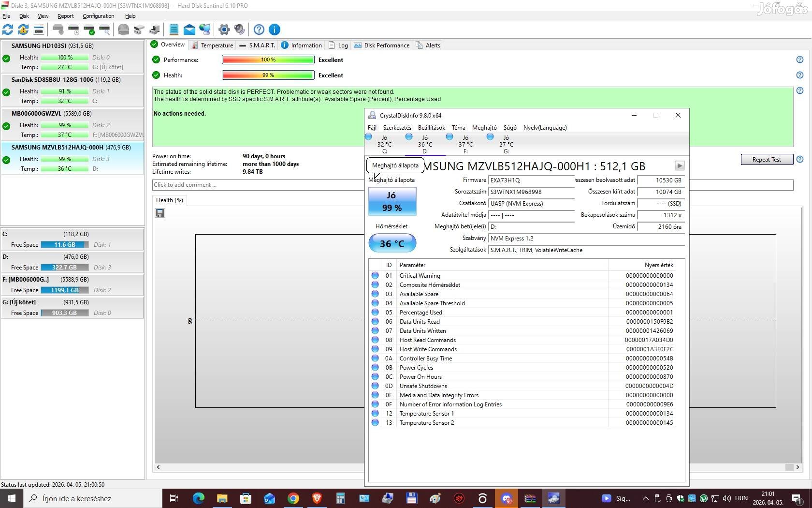Screen dimensions: 812x508
Task: Refresh disk information with the Refresh toolbar icon
Action: pos(8,30)
